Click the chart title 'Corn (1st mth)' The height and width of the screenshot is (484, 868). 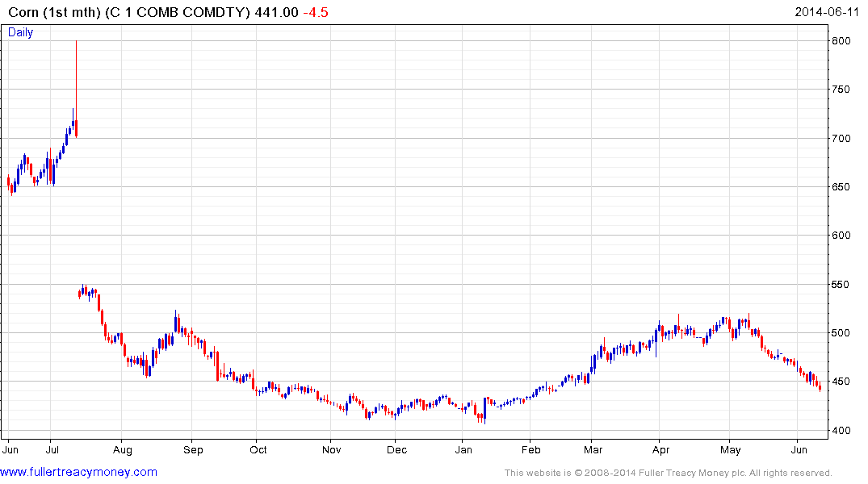[54, 12]
